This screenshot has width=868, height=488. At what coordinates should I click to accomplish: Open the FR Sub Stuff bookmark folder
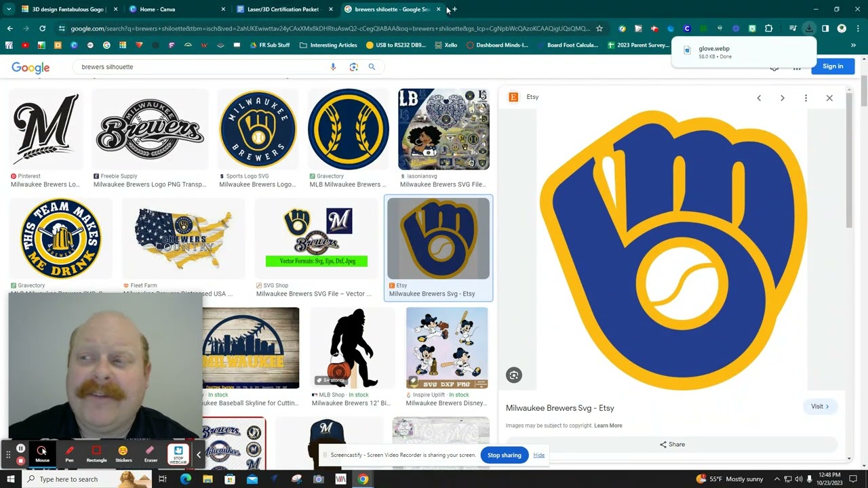click(x=269, y=45)
